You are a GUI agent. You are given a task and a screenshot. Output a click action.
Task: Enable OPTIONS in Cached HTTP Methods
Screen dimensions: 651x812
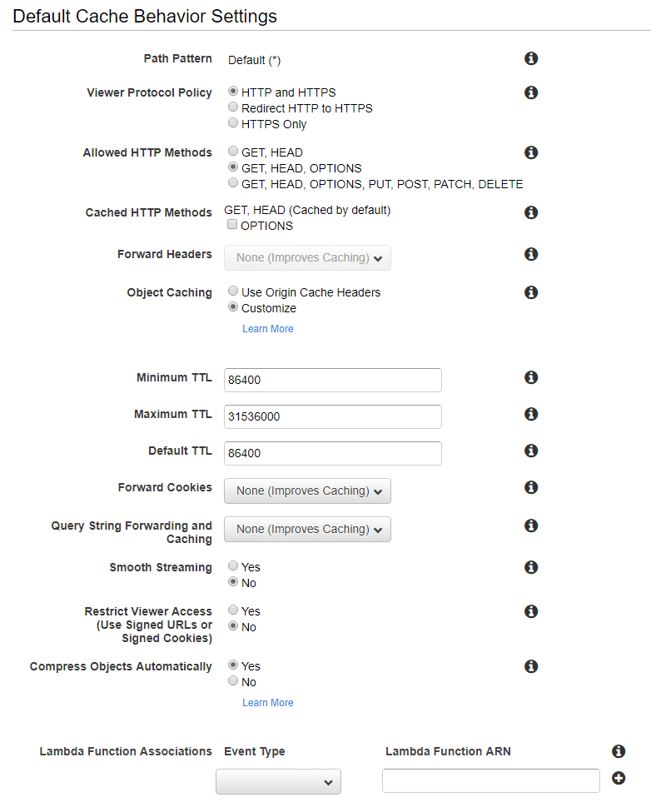[232, 225]
